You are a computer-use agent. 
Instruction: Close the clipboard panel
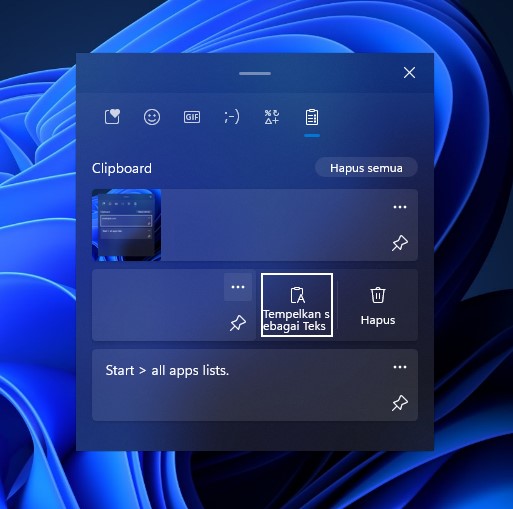[409, 72]
